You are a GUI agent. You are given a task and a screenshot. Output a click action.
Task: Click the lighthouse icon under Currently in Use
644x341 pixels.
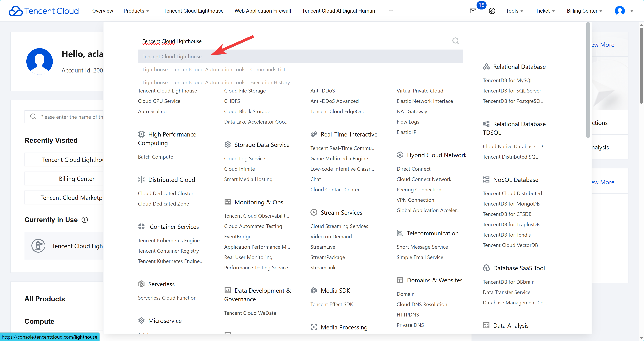[x=38, y=246]
